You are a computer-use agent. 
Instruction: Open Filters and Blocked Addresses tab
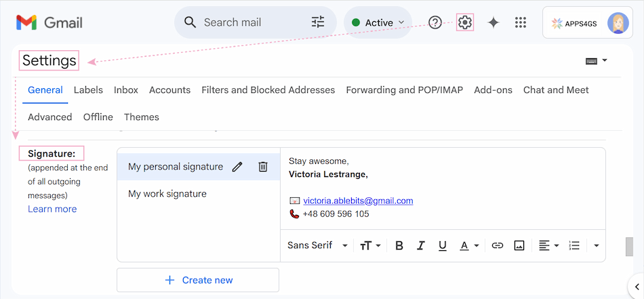[268, 90]
